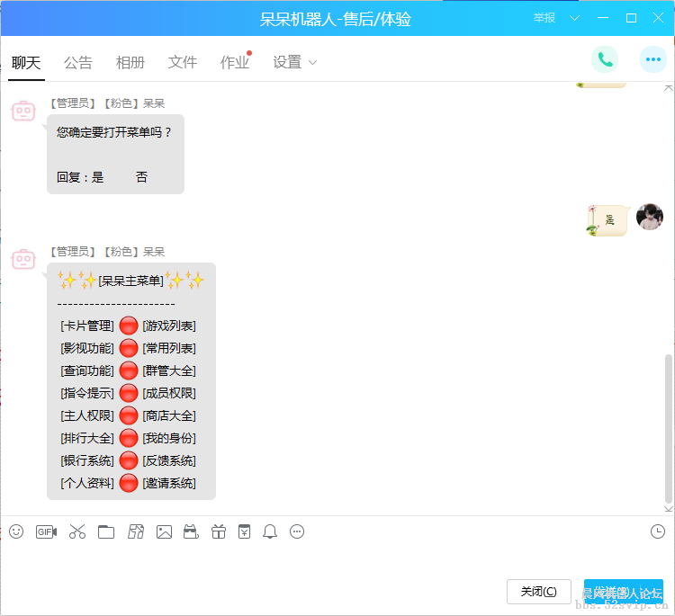Click the window title 呆呆机器人-售后/体验
The width and height of the screenshot is (675, 616).
coord(336,19)
